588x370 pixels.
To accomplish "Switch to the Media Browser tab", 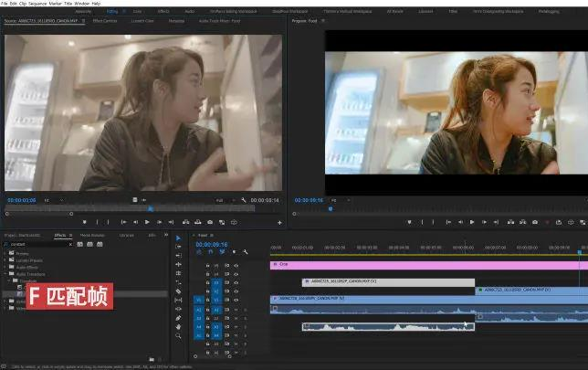I will 92,236.
